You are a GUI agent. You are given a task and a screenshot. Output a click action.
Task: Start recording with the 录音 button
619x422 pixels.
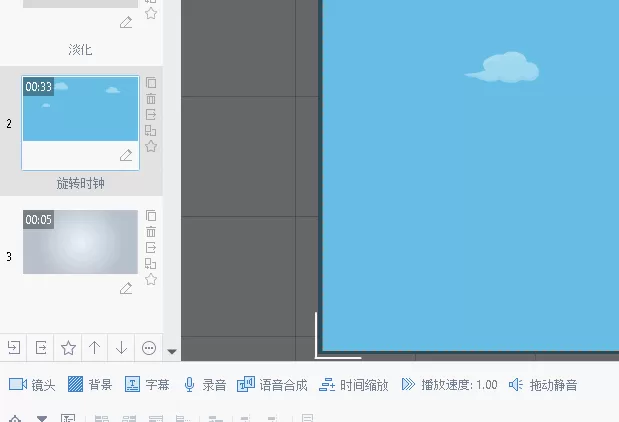point(205,384)
